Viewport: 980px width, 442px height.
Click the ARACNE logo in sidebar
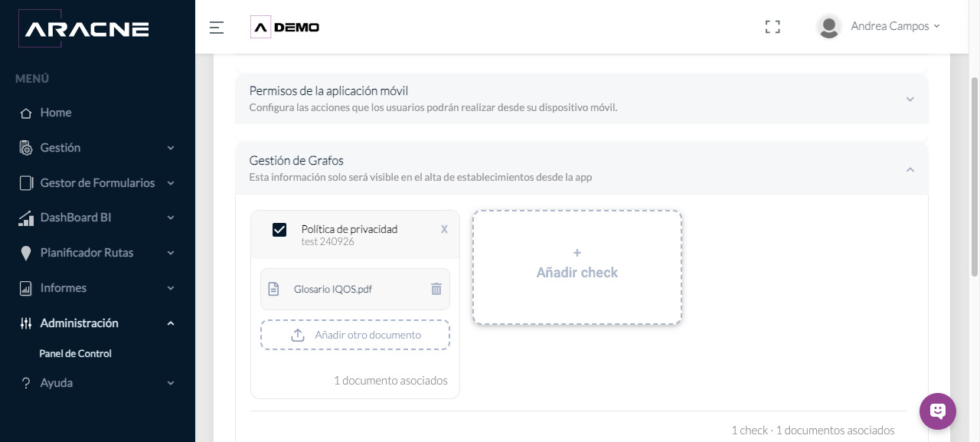tap(83, 29)
